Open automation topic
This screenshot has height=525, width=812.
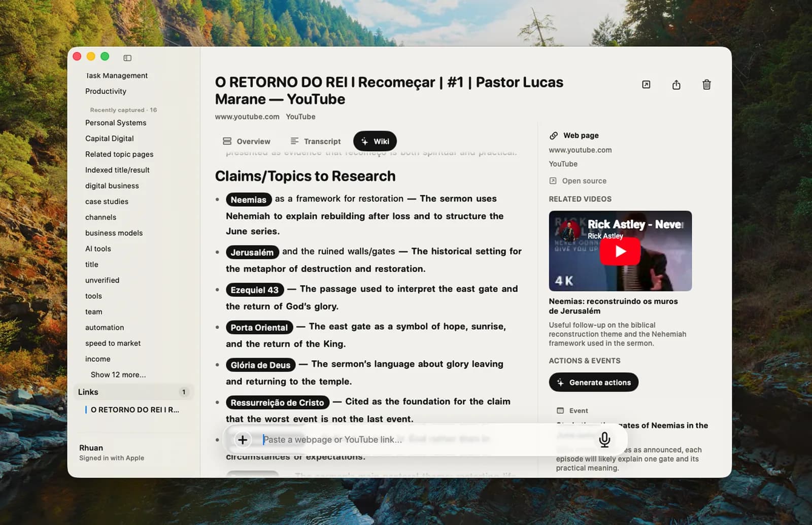pos(105,327)
